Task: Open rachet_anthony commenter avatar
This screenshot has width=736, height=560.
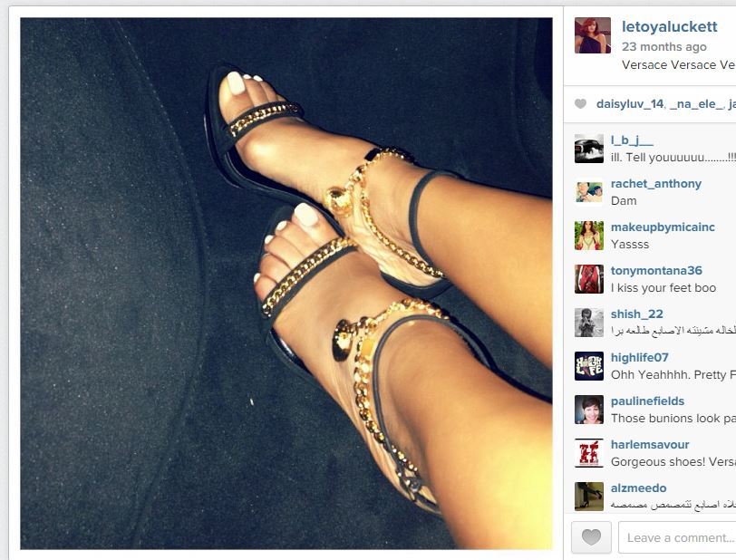Action: coord(589,192)
